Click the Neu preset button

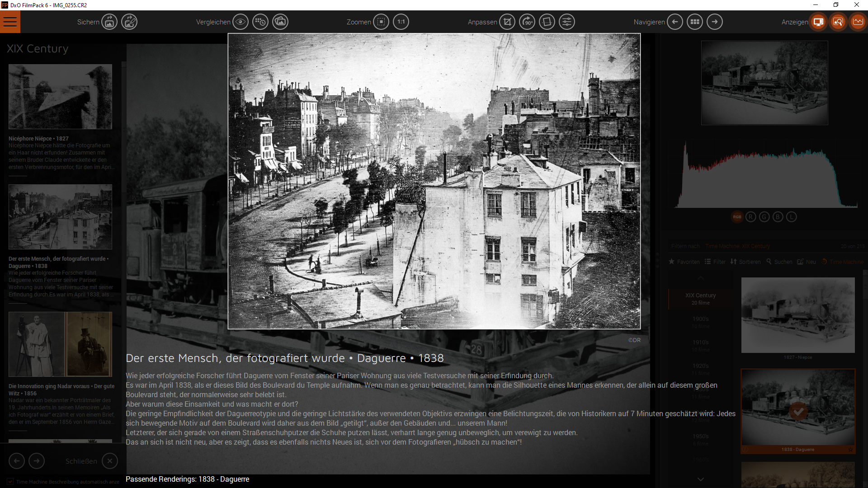pyautogui.click(x=807, y=262)
